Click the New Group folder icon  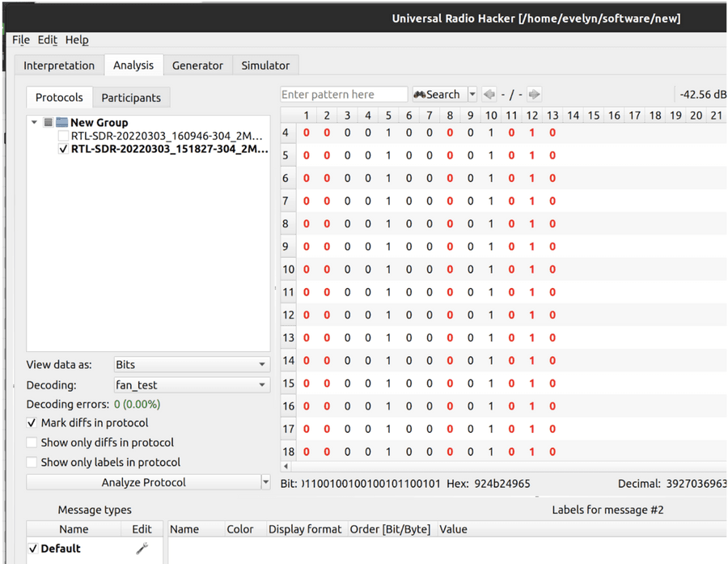(x=61, y=123)
